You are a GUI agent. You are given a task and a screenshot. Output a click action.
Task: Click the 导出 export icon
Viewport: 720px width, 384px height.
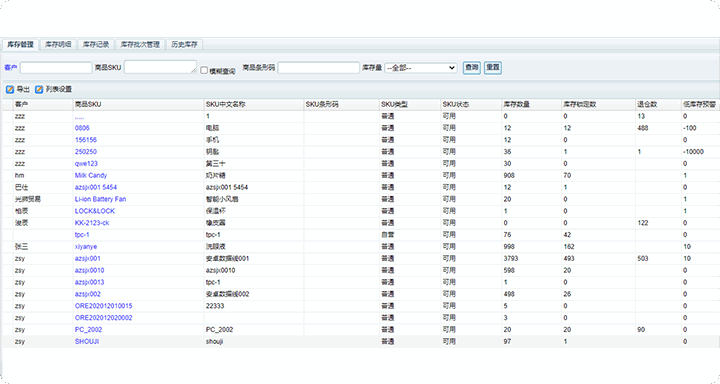(10, 89)
